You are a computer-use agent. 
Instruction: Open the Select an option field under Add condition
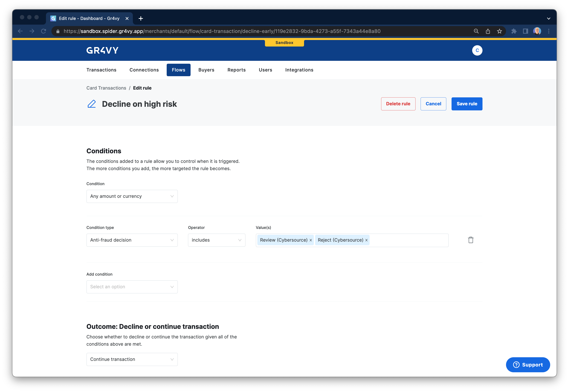pos(132,287)
